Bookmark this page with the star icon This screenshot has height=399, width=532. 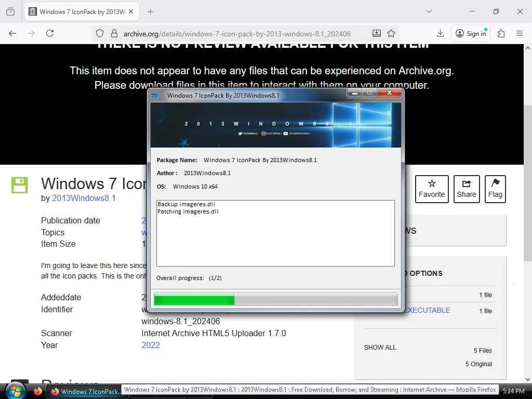[x=391, y=33]
